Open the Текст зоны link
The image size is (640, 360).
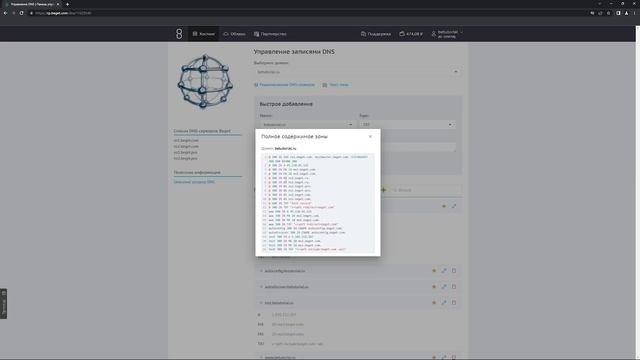pyautogui.click(x=336, y=85)
